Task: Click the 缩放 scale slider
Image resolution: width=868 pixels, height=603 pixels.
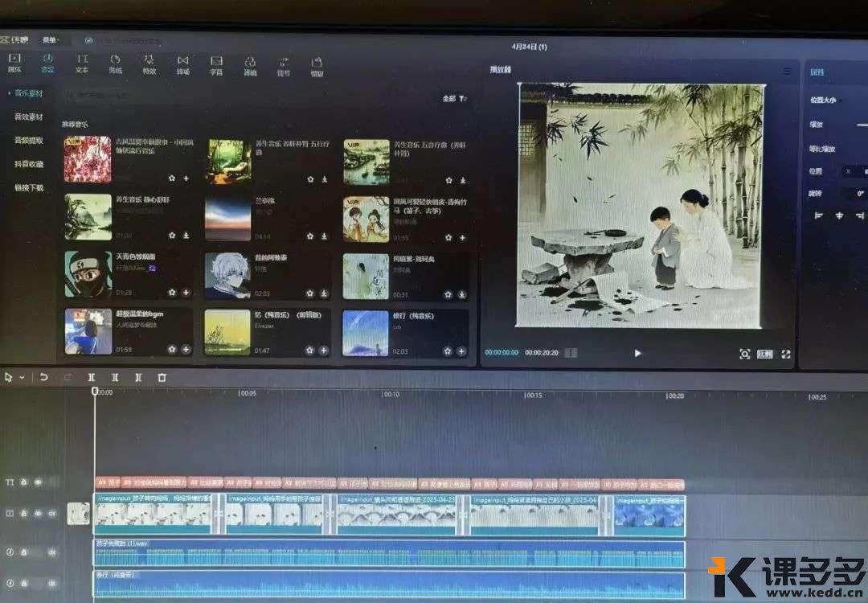Action: [x=862, y=125]
